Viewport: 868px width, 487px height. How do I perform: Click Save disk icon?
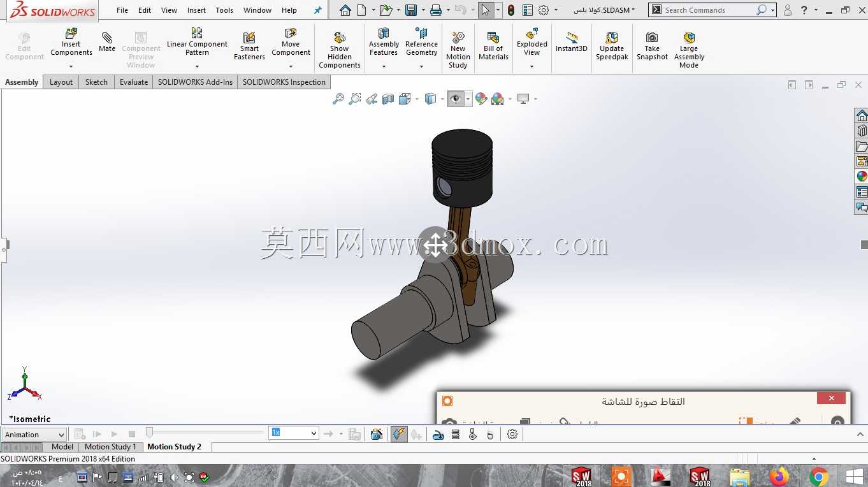click(411, 10)
